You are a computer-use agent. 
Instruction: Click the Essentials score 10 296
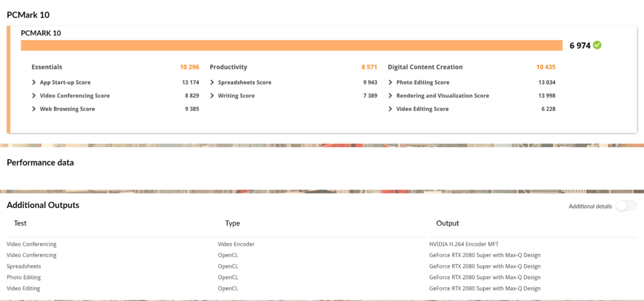(189, 67)
